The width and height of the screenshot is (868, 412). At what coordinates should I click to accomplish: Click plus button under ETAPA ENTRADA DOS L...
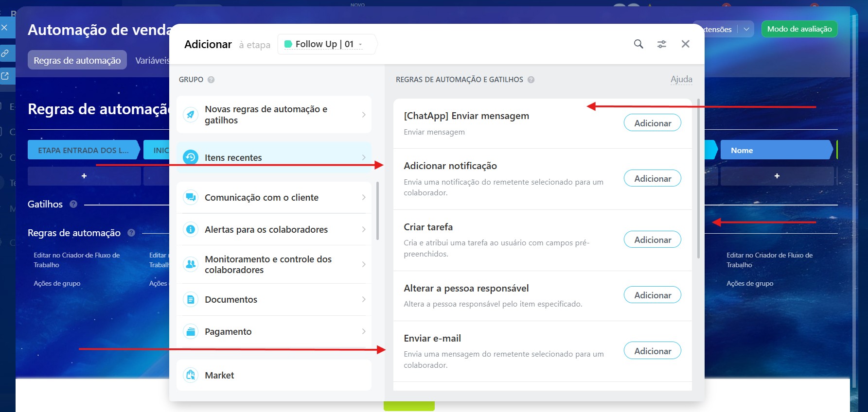pyautogui.click(x=84, y=176)
